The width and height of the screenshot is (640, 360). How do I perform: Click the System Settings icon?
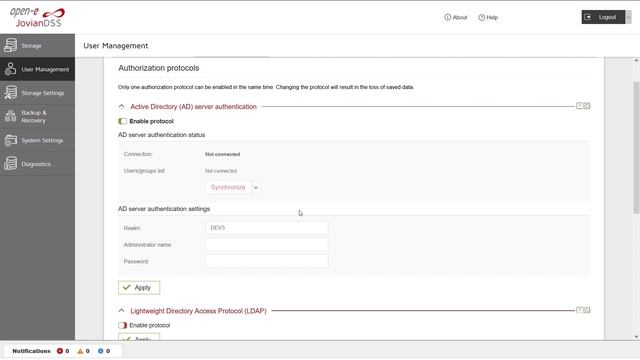coord(11,140)
